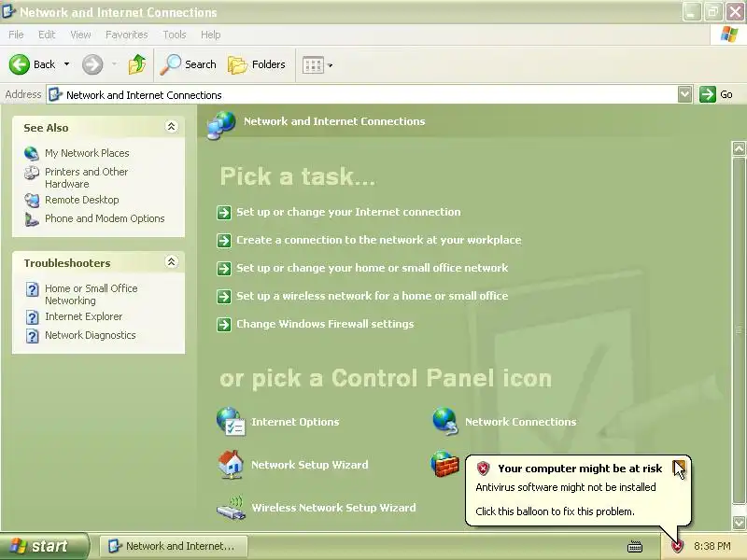
Task: Open the Network Setup Wizard house icon
Action: [231, 464]
